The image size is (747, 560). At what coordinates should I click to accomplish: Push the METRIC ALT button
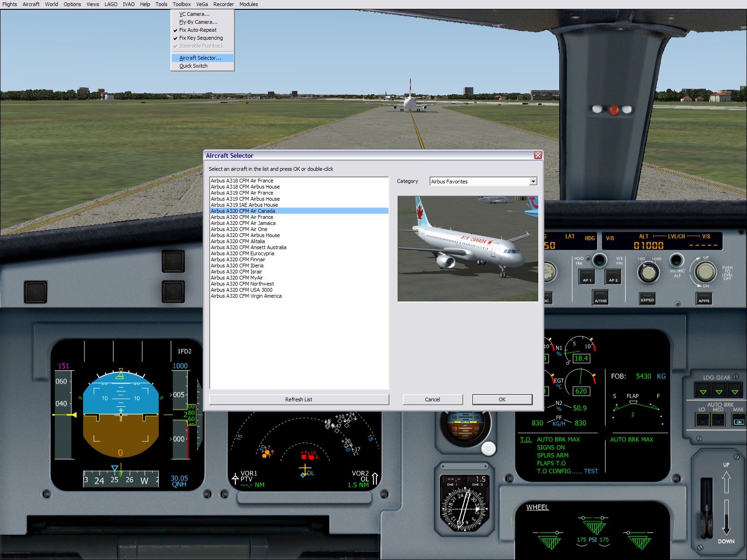point(676,260)
